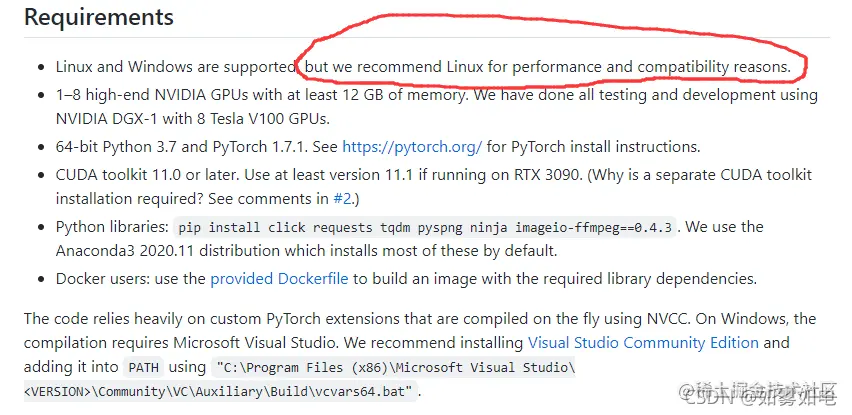
Task: Click the NVIDIA DGX-1 Tesla V100 line
Action: tap(192, 119)
